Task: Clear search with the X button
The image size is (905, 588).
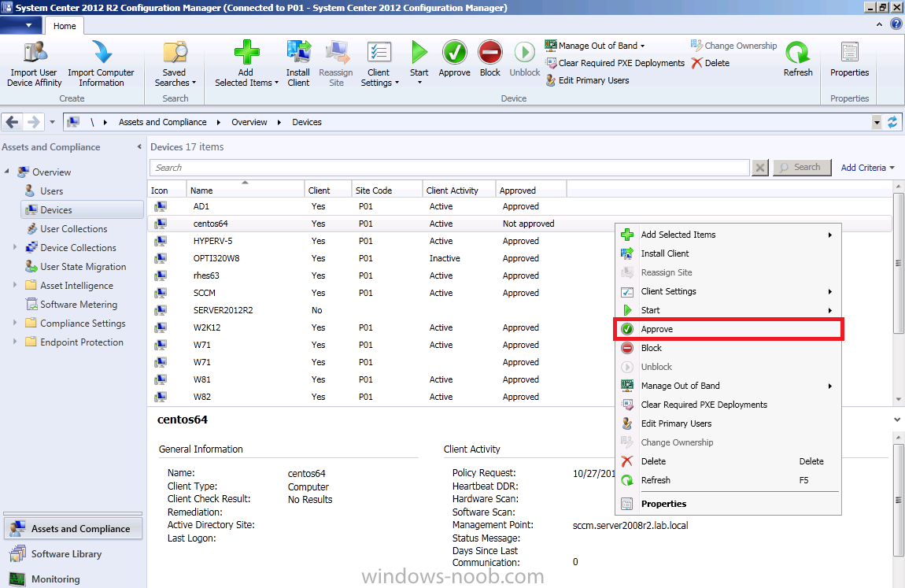Action: coord(760,168)
